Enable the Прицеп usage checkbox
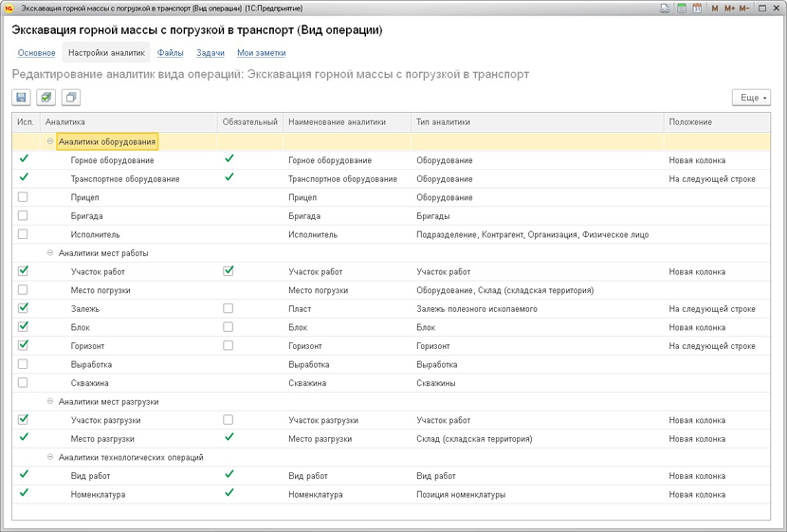The height and width of the screenshot is (532, 787). tap(23, 197)
